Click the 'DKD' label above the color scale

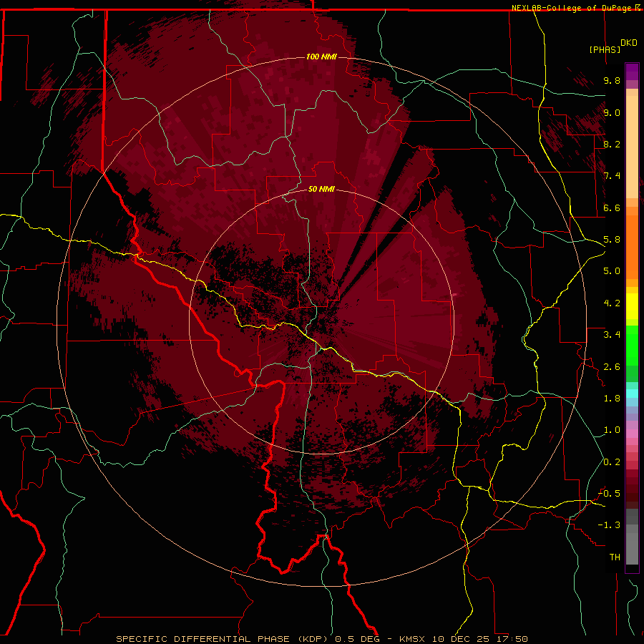[629, 43]
